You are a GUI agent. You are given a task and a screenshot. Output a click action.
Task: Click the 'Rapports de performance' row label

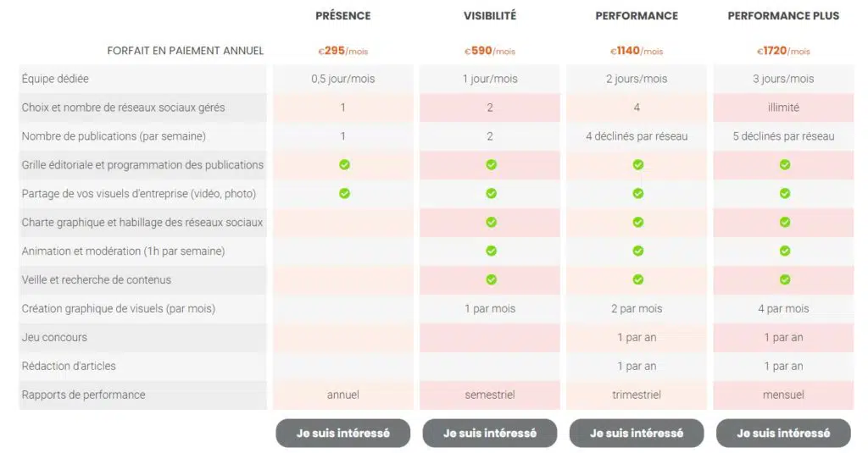(83, 395)
